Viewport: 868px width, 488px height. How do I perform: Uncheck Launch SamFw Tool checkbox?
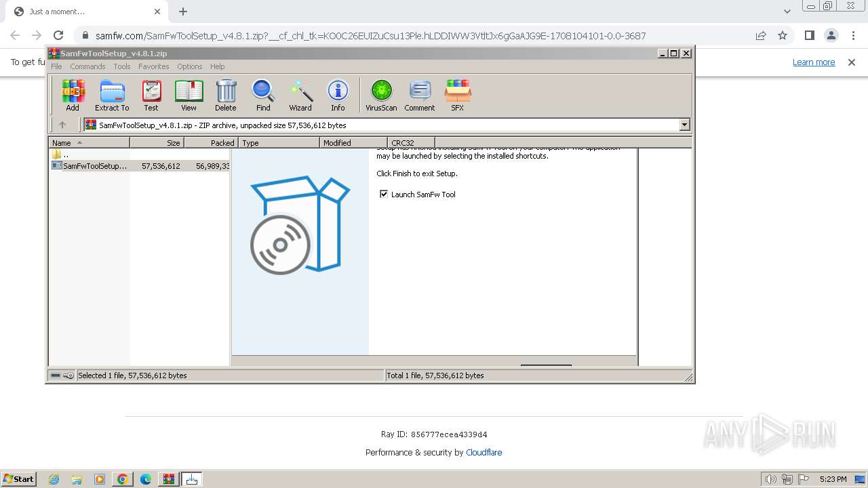coord(384,194)
